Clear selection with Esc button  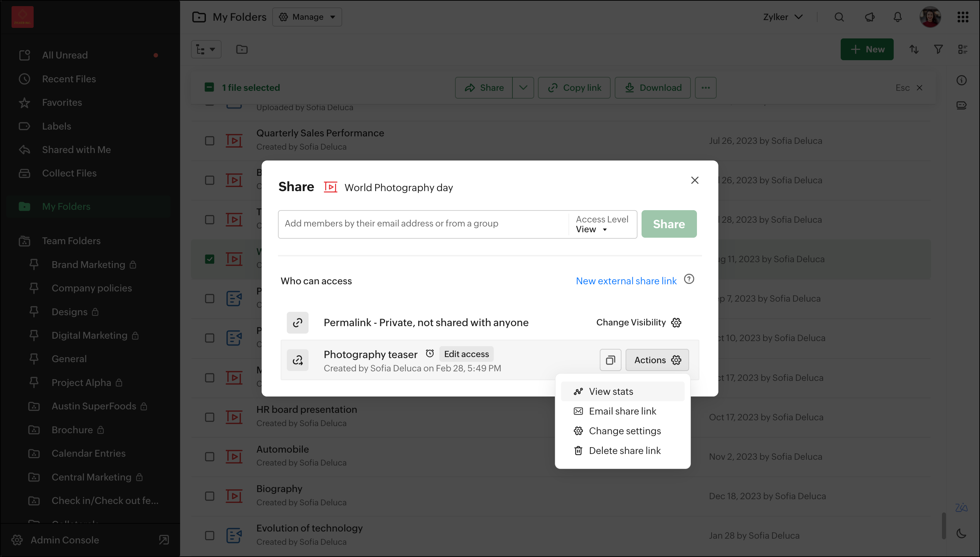point(909,88)
